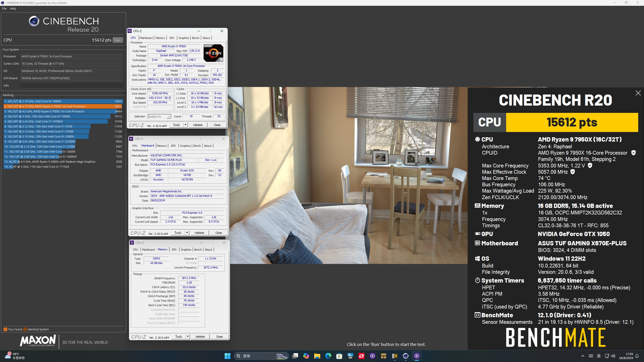The width and height of the screenshot is (644, 362).
Task: Open the touch keyboard tray icon
Action: pos(591,356)
